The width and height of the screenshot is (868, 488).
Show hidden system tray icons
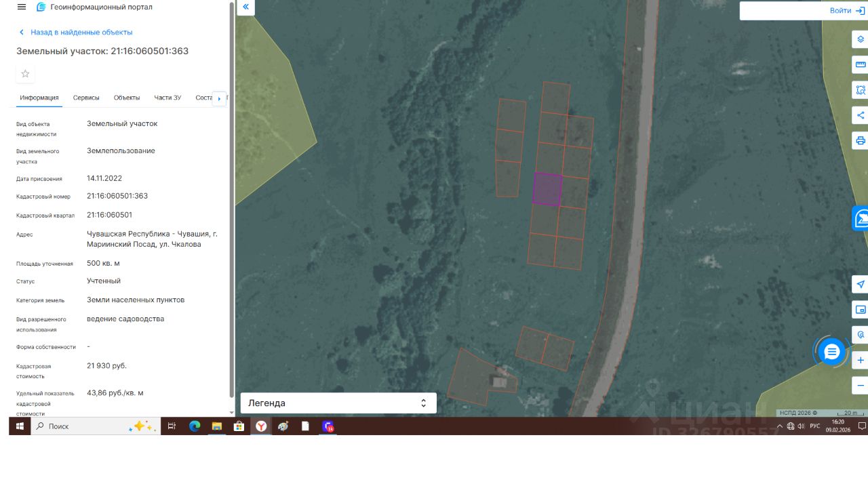(x=780, y=426)
